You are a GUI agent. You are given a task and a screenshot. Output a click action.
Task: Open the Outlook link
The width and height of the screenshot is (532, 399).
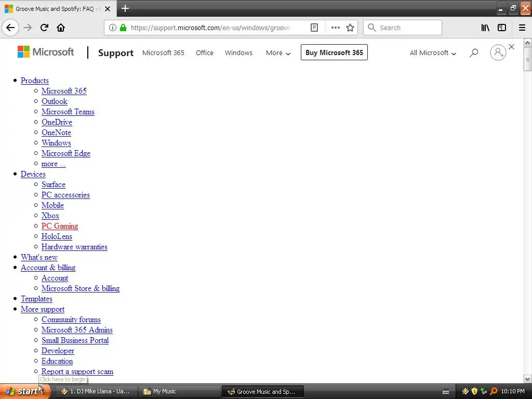pos(54,101)
